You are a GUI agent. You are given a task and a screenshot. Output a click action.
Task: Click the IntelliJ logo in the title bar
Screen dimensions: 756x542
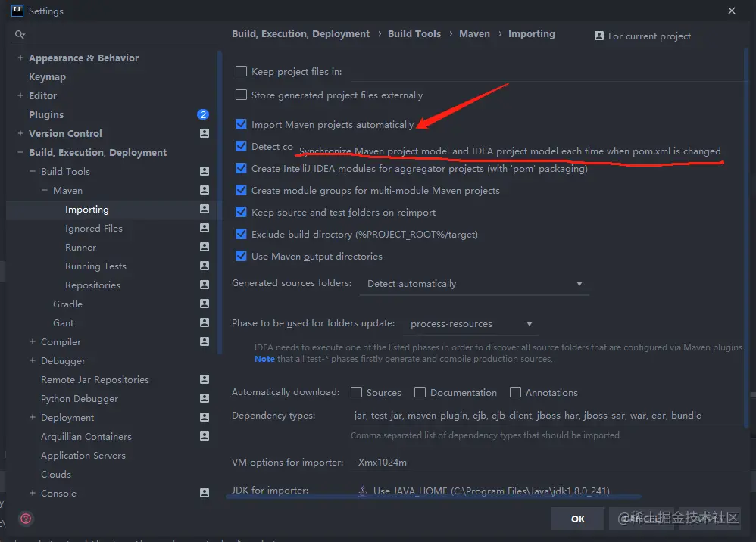tap(17, 11)
